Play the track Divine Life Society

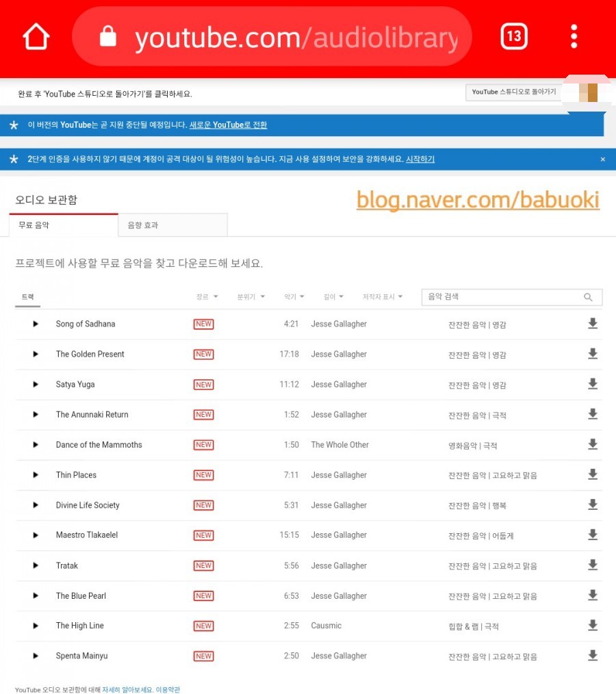[x=36, y=505]
